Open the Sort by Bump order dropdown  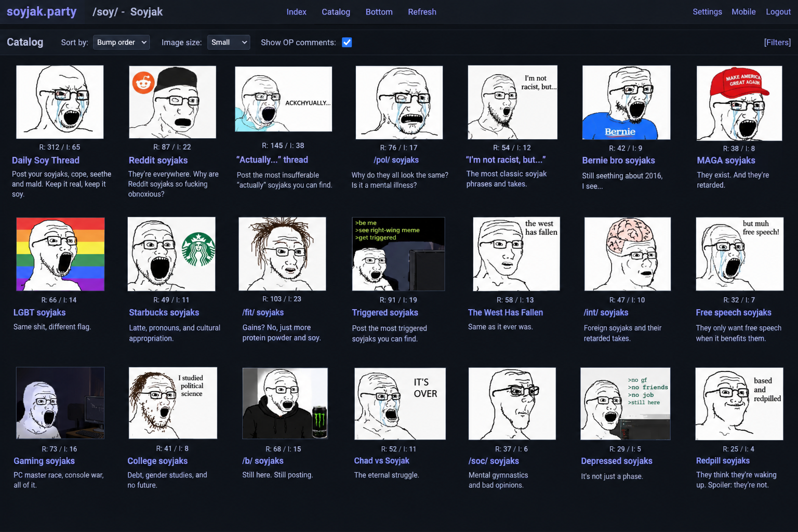coord(122,42)
